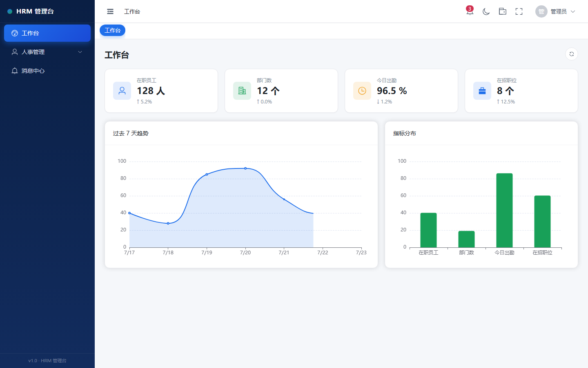Open the 管理员 user dropdown chevron

point(573,11)
